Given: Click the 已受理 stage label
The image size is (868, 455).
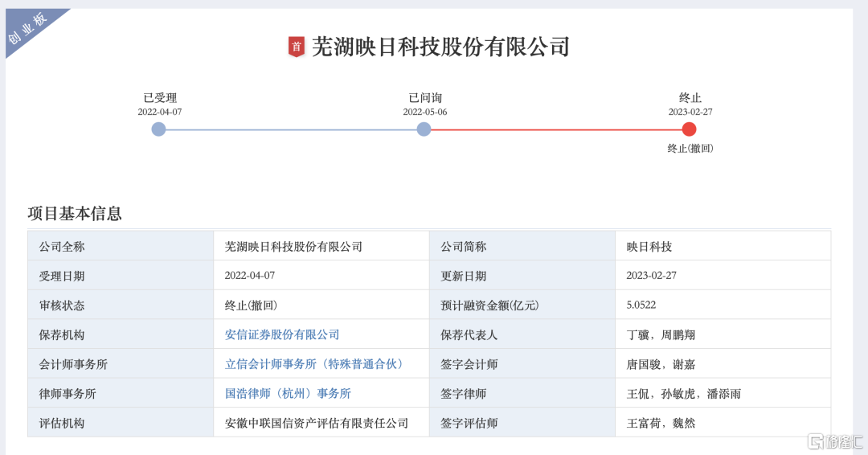Looking at the screenshot, I should pyautogui.click(x=160, y=98).
